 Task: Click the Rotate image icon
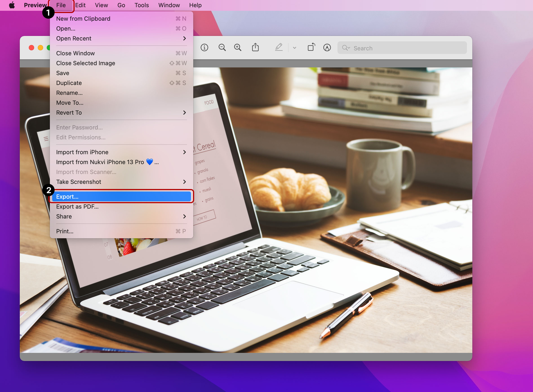[311, 47]
